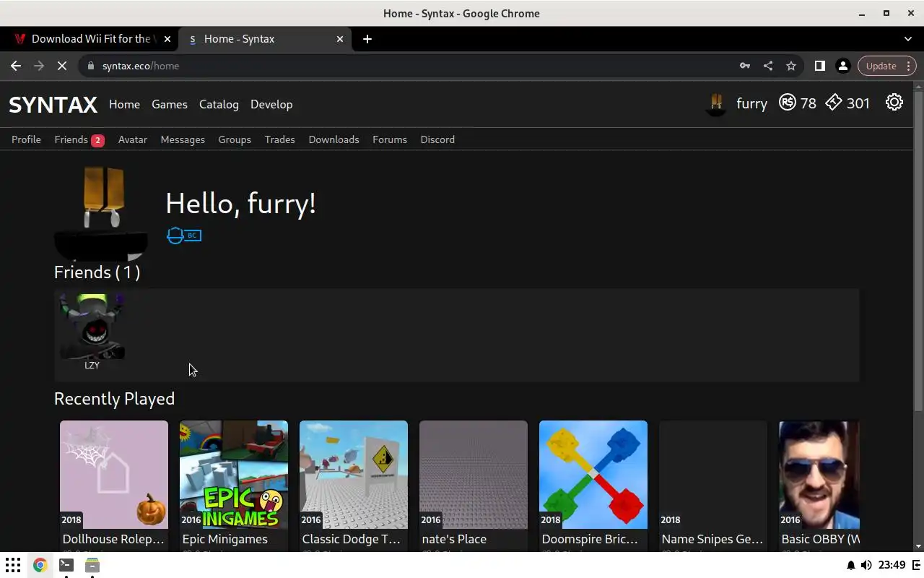This screenshot has height=578, width=924.
Task: Open the password key icon
Action: [745, 66]
